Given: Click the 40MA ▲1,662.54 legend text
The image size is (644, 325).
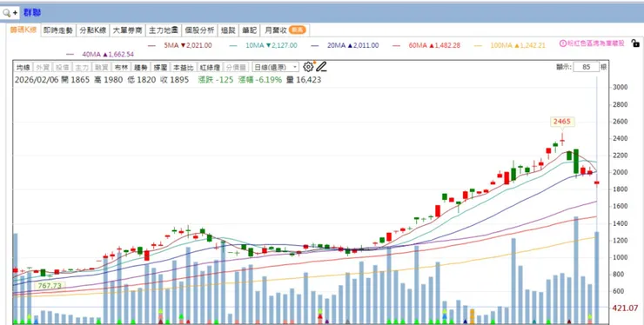Looking at the screenshot, I should click(108, 54).
